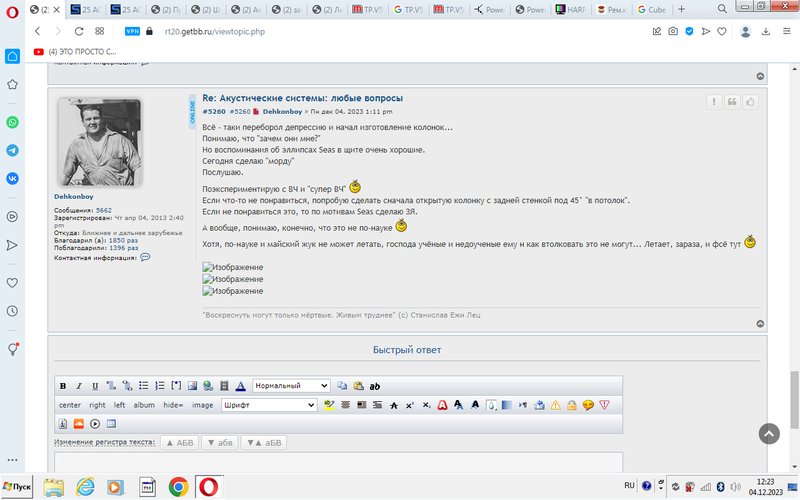Screen dimensions: 800x500
Task: Insert URL globe icon
Action: click(x=208, y=386)
